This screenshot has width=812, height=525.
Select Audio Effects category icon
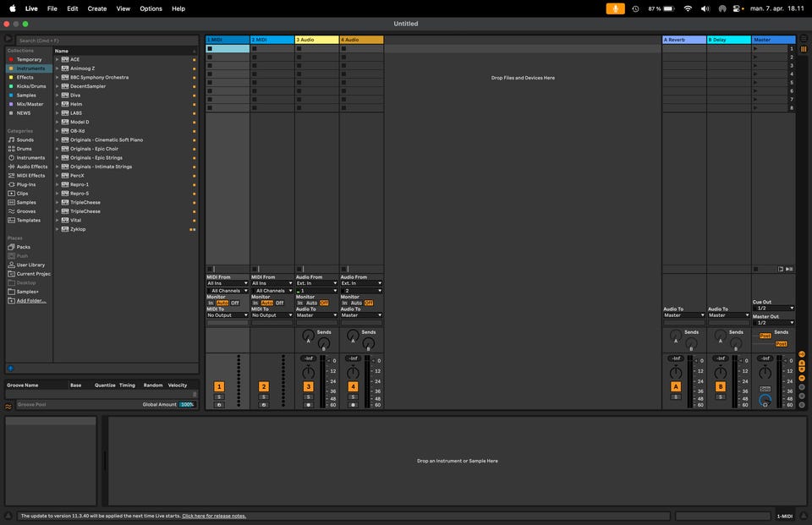click(x=11, y=167)
